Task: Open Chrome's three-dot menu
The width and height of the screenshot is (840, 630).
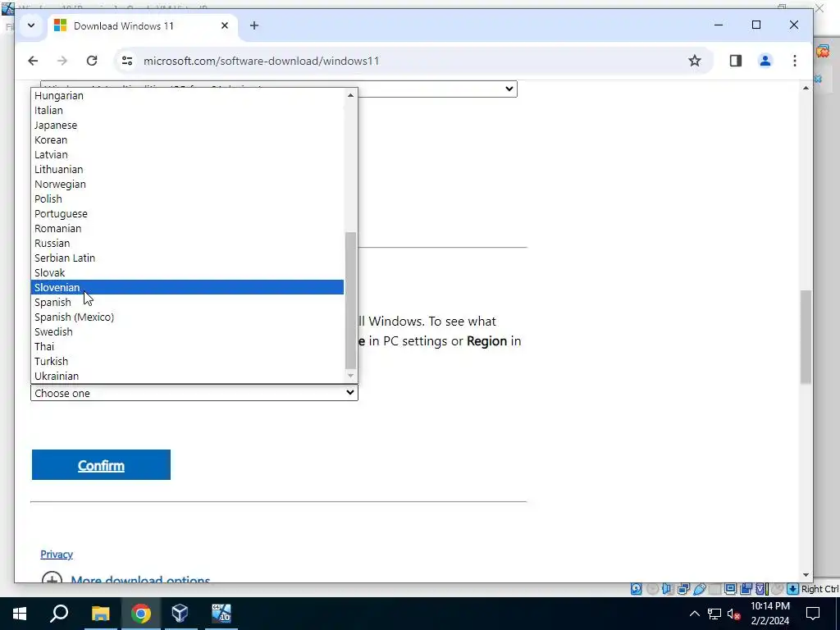Action: tap(794, 61)
